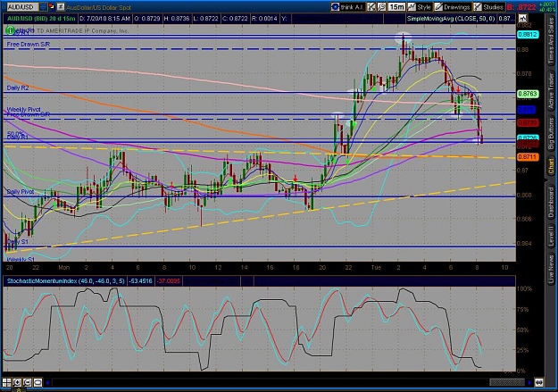Open the Active Trader side tab
Screen dimensions: 558x392
551,91
